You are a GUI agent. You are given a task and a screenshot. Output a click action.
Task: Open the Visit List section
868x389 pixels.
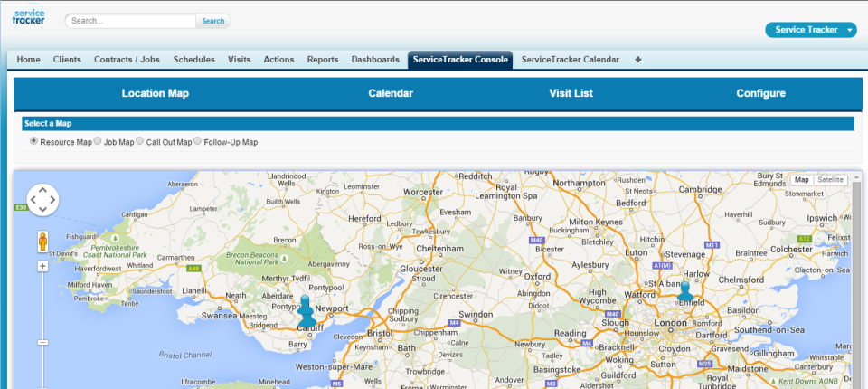pos(571,93)
